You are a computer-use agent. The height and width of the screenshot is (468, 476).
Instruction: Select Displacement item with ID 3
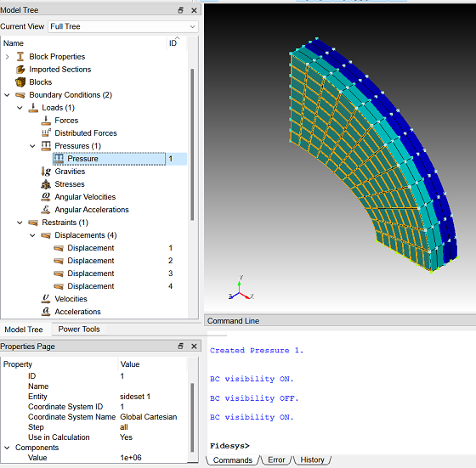(x=90, y=273)
